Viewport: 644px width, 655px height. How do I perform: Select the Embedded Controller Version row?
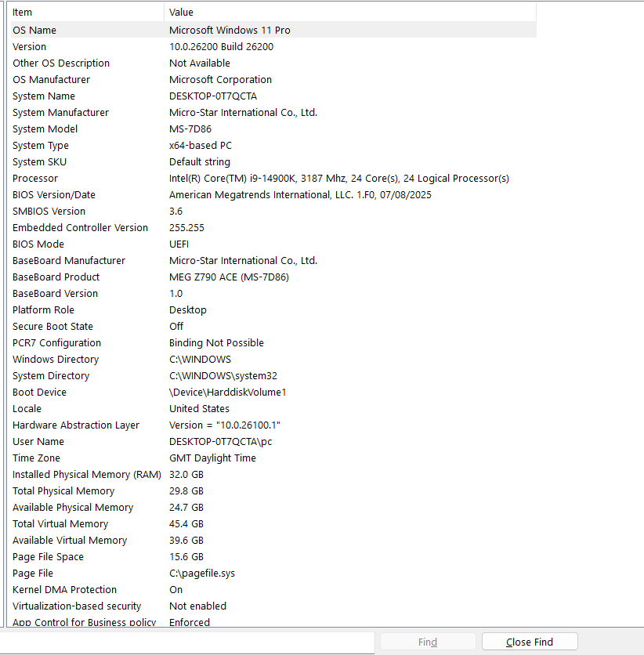coord(273,228)
